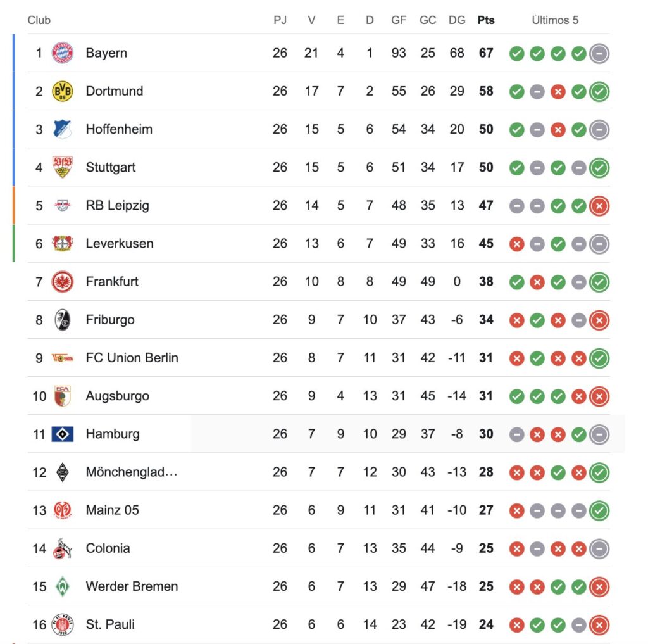Click the Bayern club crest icon
This screenshot has width=648, height=644.
63,53
